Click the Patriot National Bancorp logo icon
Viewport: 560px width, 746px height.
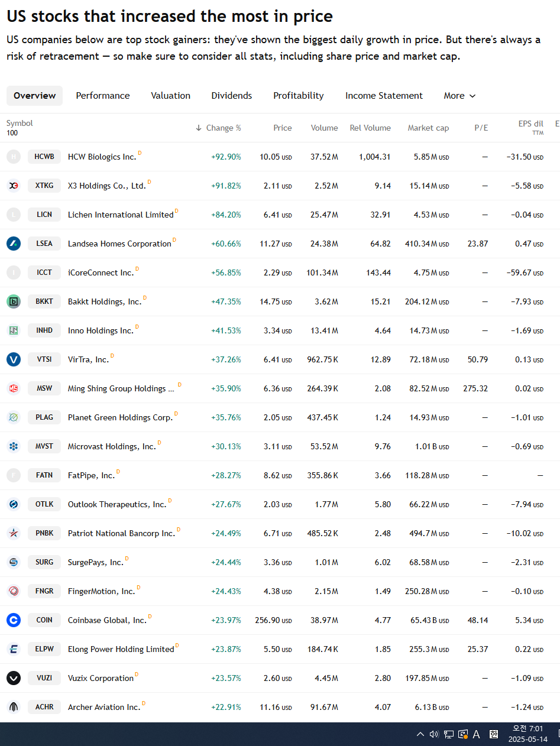point(14,533)
